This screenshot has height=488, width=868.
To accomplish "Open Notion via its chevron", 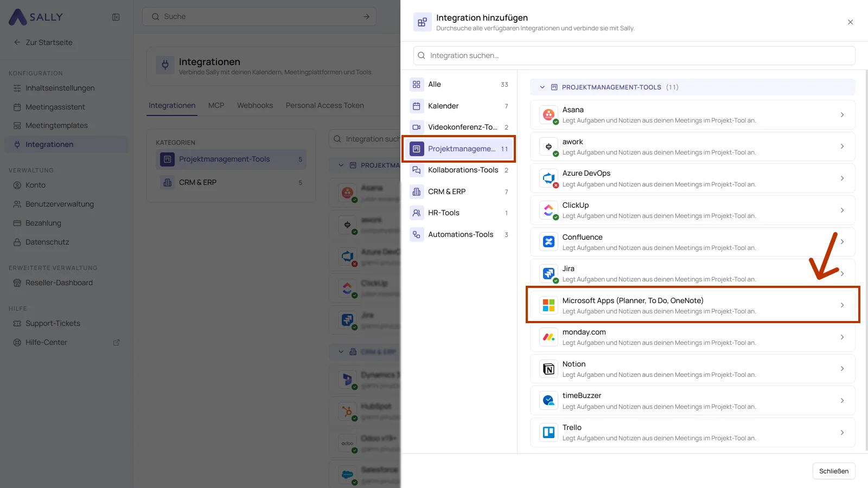I will pos(842,369).
